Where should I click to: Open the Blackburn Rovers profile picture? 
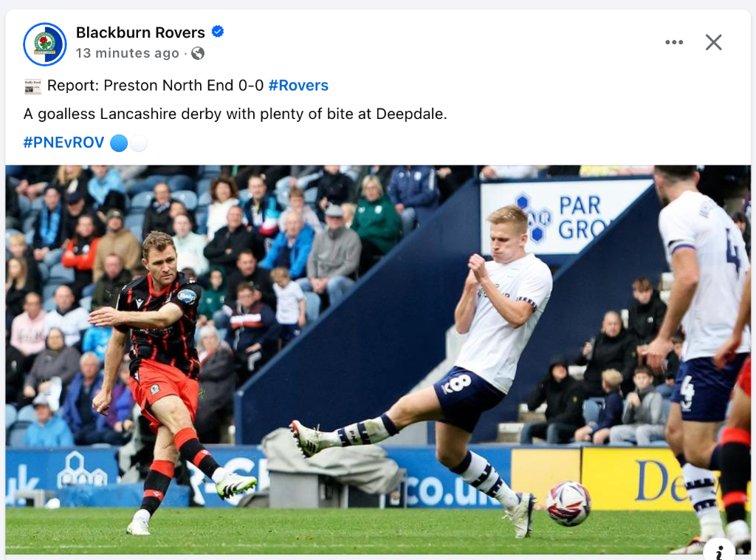pyautogui.click(x=45, y=44)
